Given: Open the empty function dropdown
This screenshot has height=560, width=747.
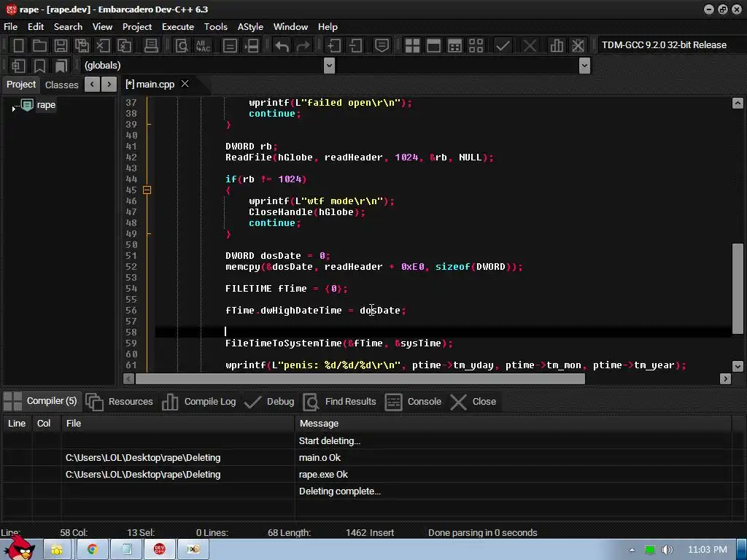Looking at the screenshot, I should tap(584, 66).
